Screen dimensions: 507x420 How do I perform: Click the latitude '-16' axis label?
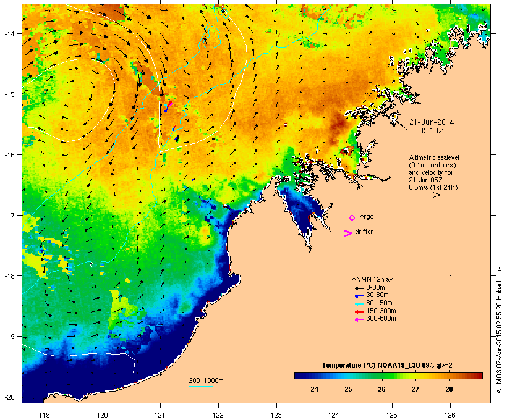coord(9,155)
